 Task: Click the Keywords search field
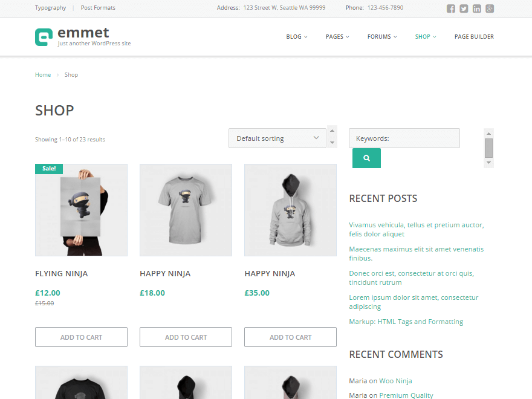(404, 138)
